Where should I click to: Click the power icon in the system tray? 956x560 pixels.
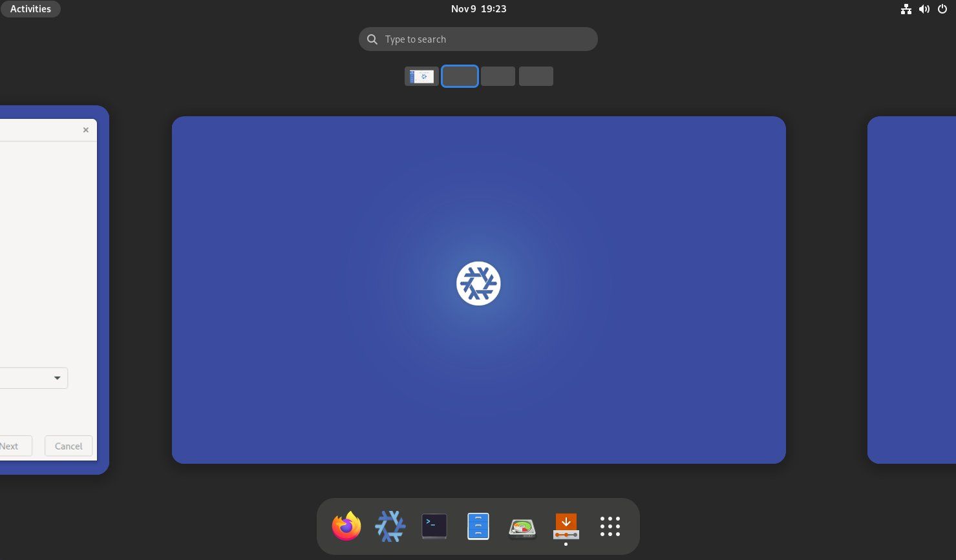(942, 9)
